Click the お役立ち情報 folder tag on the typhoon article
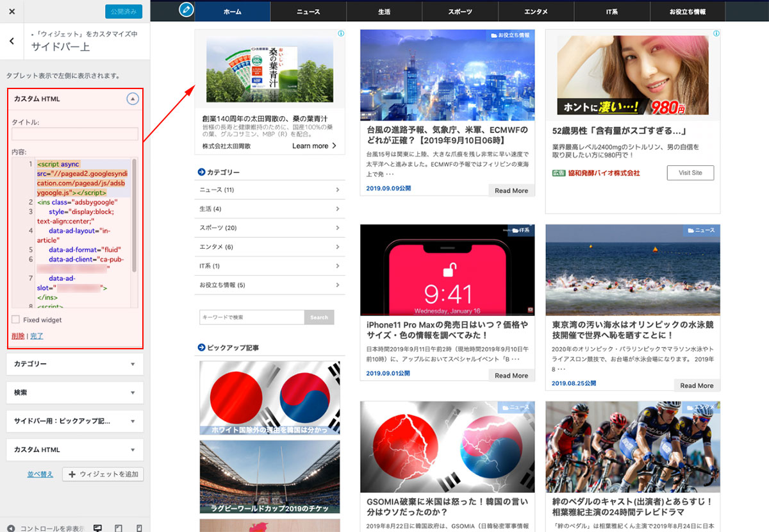The height and width of the screenshot is (532, 769). (511, 35)
